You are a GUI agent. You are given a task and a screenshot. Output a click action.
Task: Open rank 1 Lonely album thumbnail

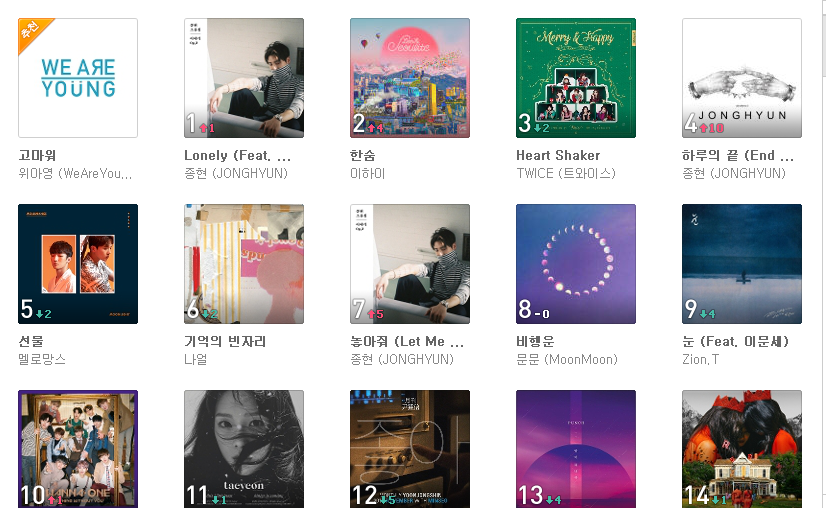coord(244,78)
